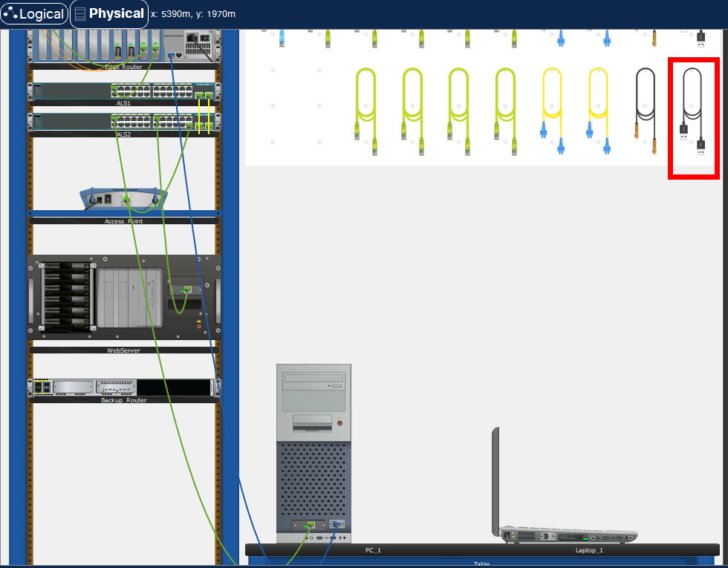Image resolution: width=728 pixels, height=568 pixels.
Task: Choose the left yellow fiber cable
Action: [x=552, y=111]
